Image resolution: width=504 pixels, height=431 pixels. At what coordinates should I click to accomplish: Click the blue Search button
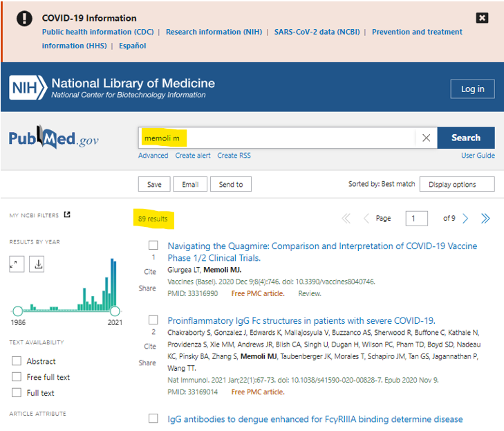466,138
